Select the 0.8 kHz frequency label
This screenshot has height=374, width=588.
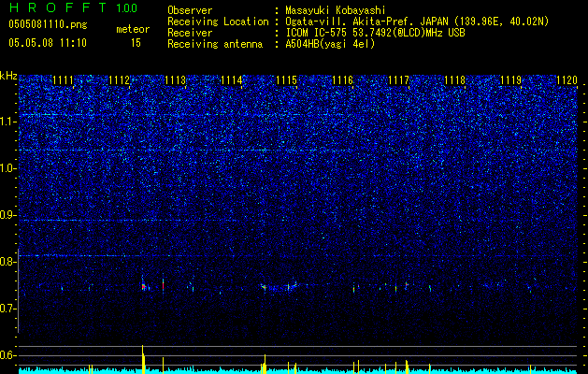pyautogui.click(x=8, y=262)
